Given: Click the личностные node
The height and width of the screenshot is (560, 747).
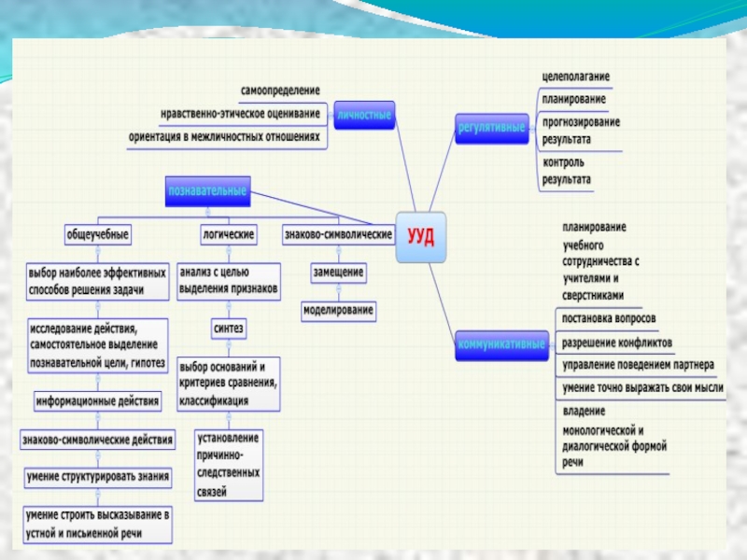Looking at the screenshot, I should [x=364, y=115].
